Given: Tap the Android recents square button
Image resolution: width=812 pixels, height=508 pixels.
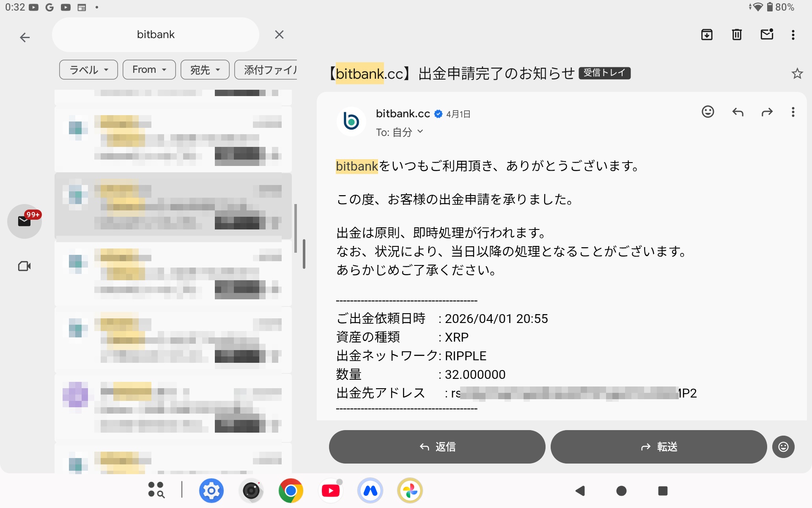Looking at the screenshot, I should (x=663, y=491).
